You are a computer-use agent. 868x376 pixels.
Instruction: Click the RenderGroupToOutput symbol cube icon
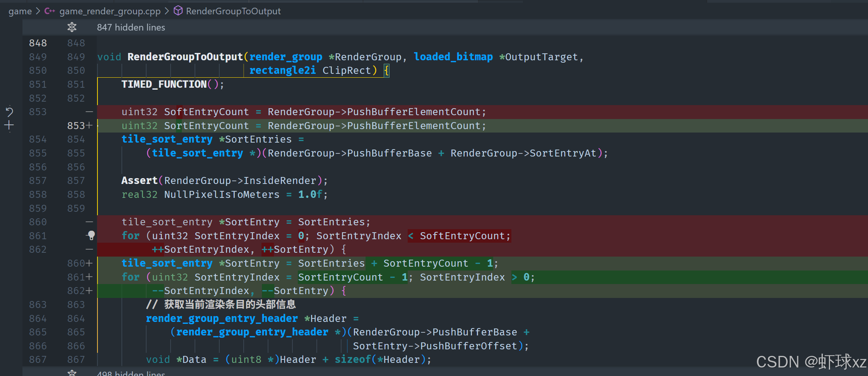178,11
